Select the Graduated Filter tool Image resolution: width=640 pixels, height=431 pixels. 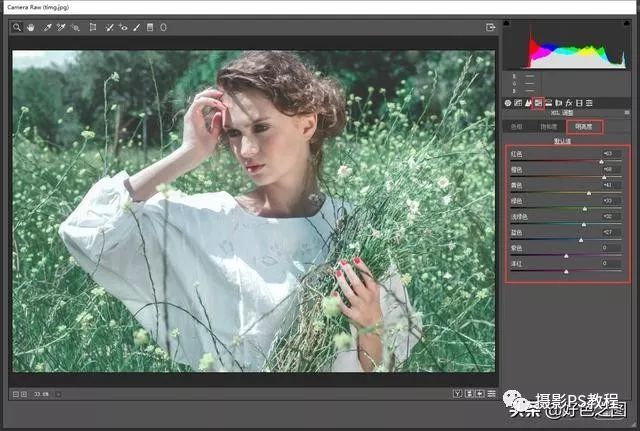150,27
